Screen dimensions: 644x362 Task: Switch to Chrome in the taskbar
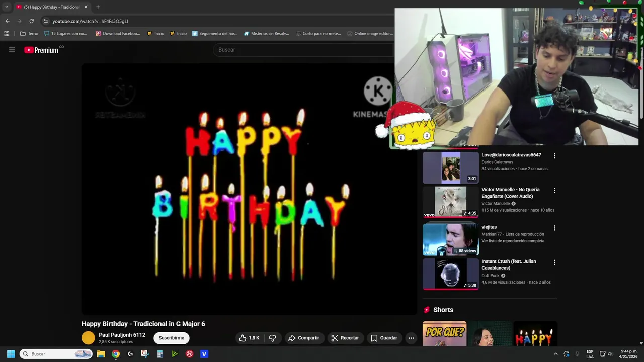coord(116,354)
